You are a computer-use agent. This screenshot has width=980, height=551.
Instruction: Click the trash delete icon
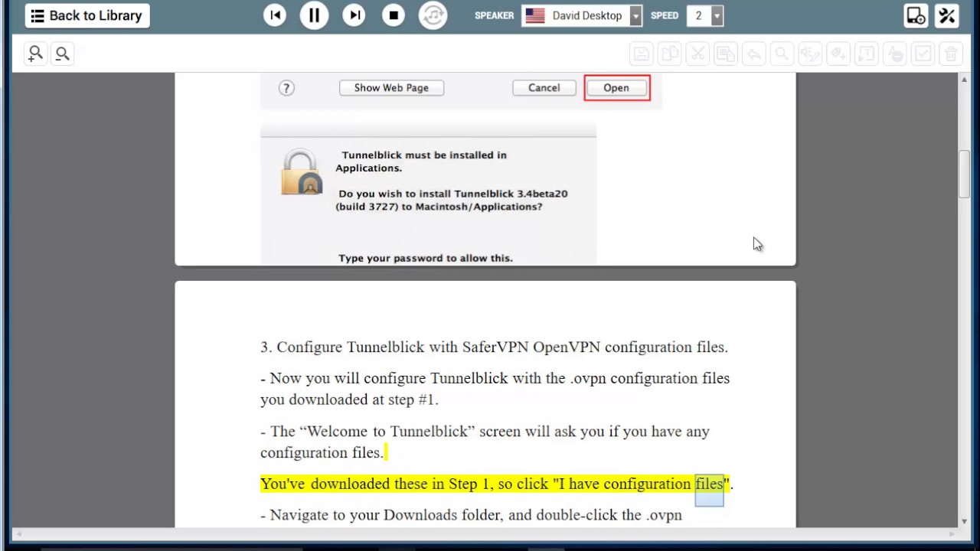click(951, 54)
